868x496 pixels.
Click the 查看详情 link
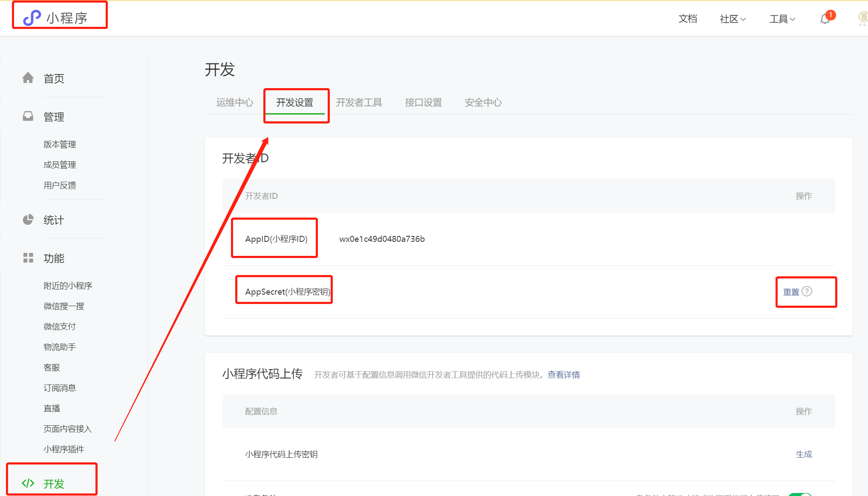[x=564, y=375]
